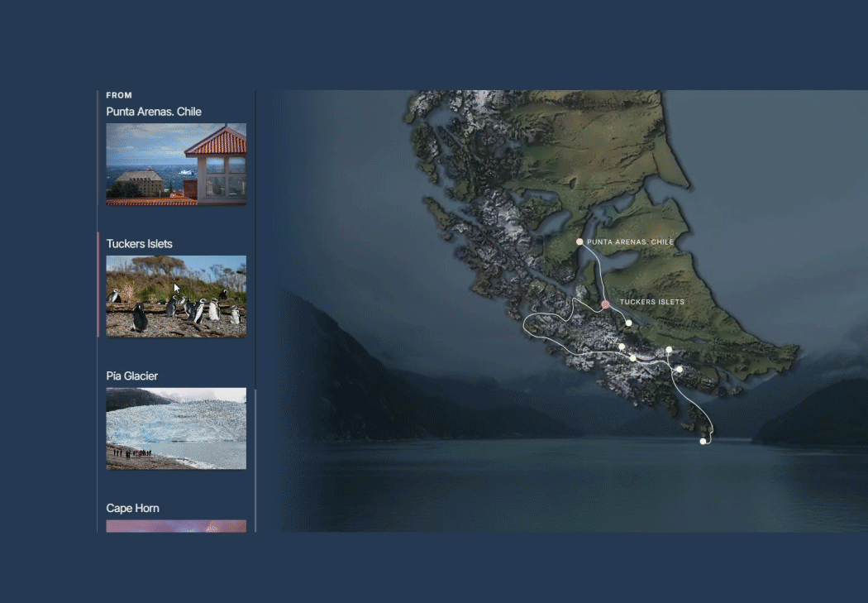Select the Tuckers Islets list title
868x603 pixels.
[140, 244]
